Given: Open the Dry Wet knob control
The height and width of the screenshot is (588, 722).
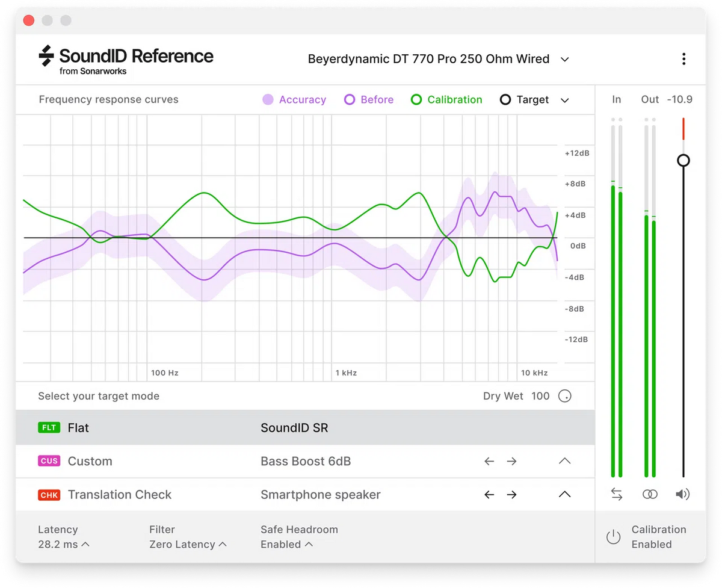Looking at the screenshot, I should [x=564, y=395].
